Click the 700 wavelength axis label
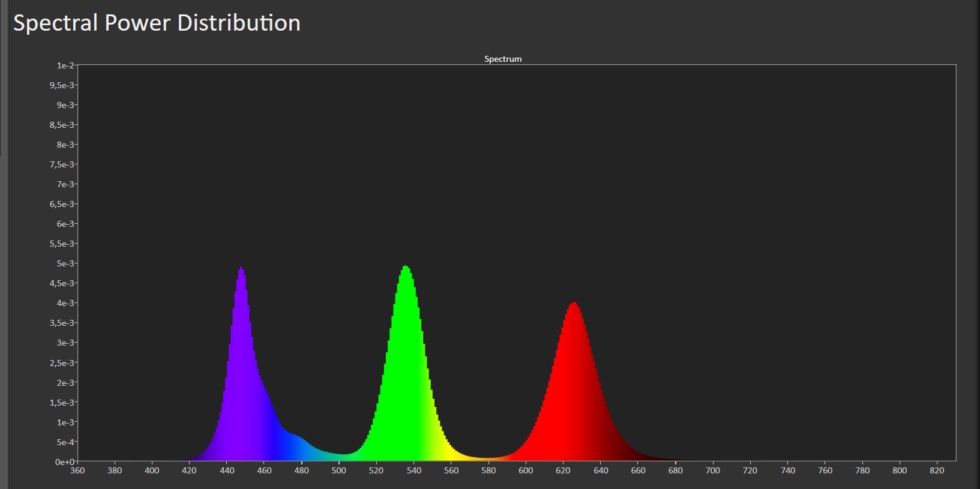This screenshot has width=980, height=489. [712, 470]
